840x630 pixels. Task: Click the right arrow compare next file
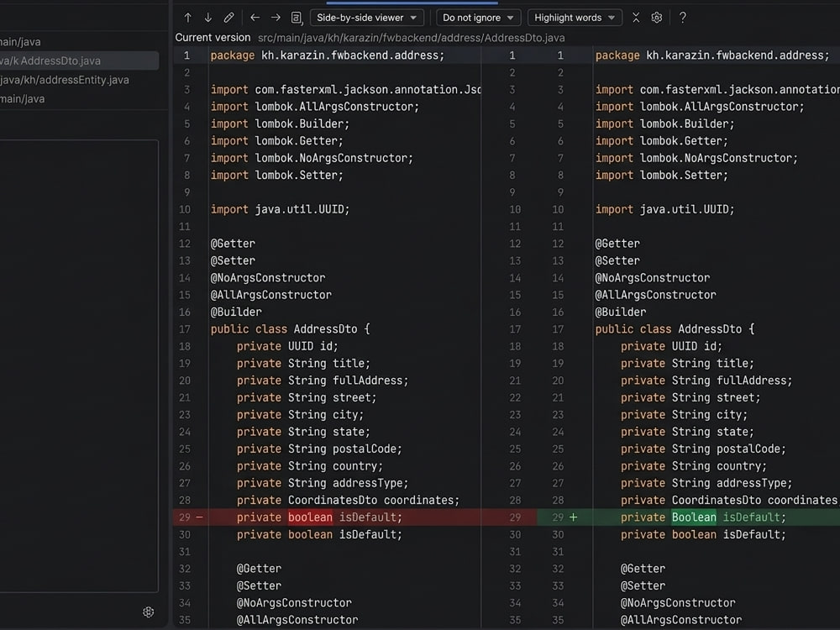pos(276,18)
